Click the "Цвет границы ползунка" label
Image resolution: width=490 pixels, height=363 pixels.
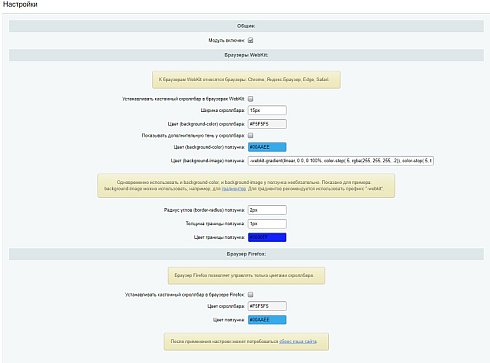pos(219,237)
